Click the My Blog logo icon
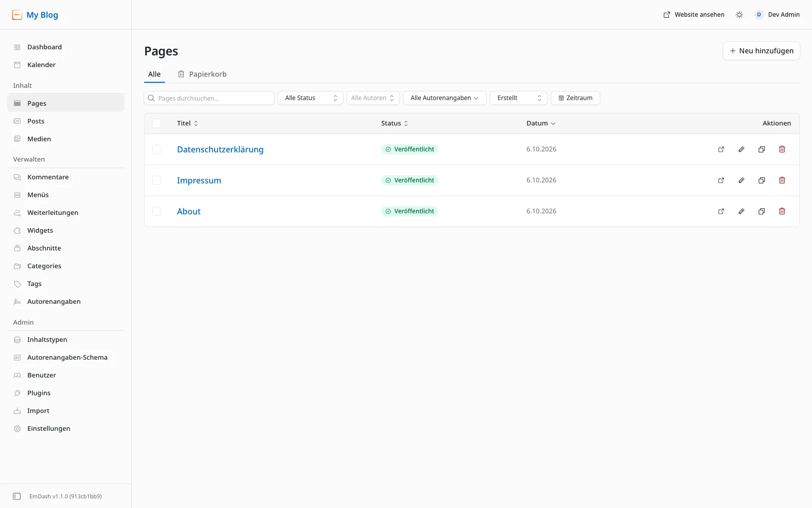This screenshot has height=508, width=812. (17, 15)
